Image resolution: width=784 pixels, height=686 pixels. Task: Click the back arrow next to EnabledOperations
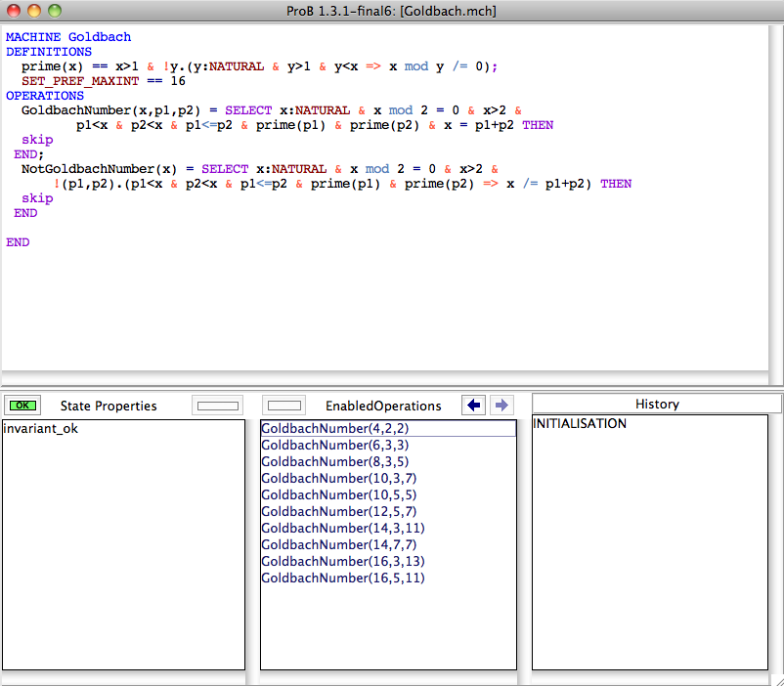(x=474, y=406)
